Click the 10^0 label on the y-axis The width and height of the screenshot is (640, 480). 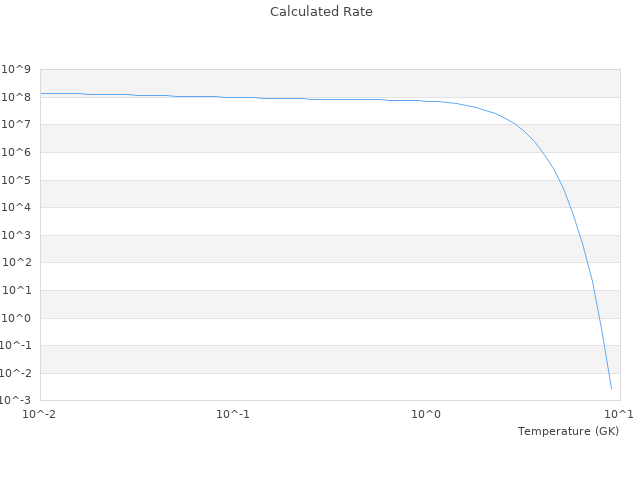tap(16, 318)
